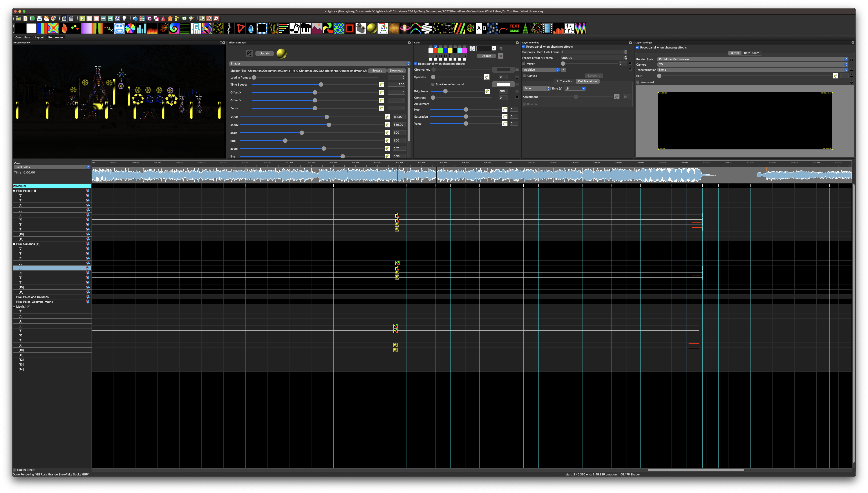
Task: Click the Zoom In magnifier icon in toolbar
Action: 202,19
